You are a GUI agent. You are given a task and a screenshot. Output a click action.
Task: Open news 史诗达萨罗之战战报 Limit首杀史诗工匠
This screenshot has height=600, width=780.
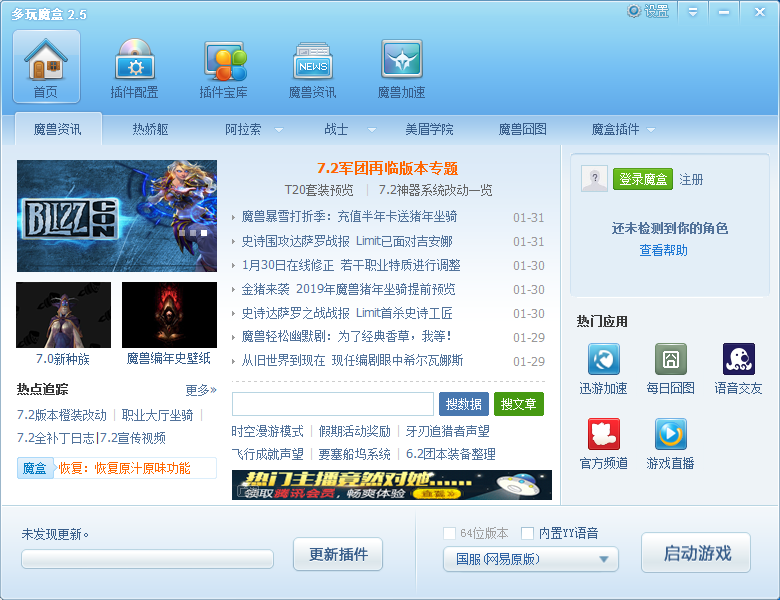pyautogui.click(x=347, y=313)
